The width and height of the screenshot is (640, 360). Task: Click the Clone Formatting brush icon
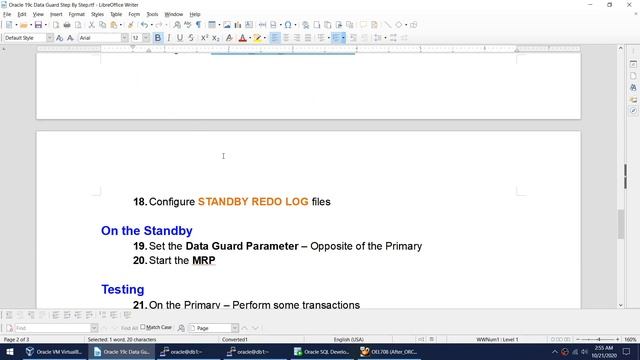pyautogui.click(x=131, y=25)
